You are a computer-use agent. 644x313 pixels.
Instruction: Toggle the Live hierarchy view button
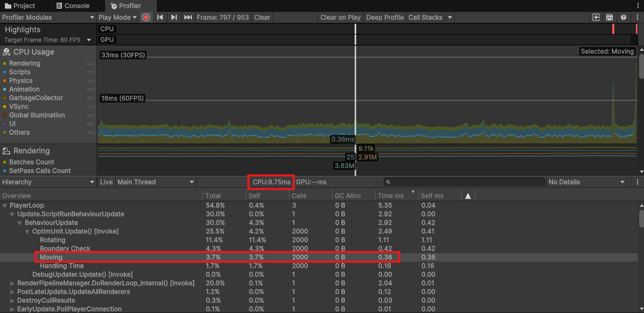[106, 182]
